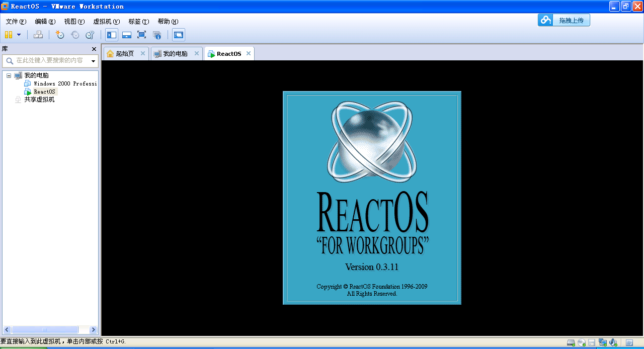Click the sound card status icon
Screen dimensions: 644x349
point(613,342)
